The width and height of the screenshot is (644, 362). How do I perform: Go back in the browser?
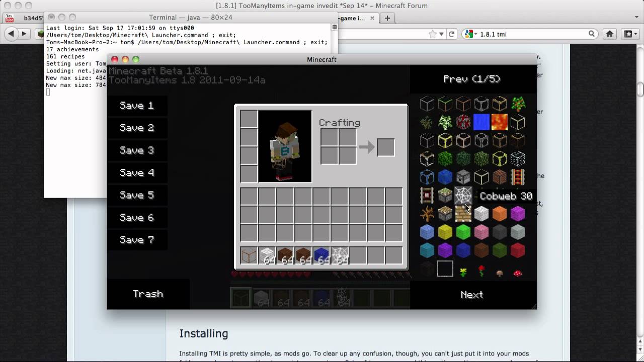(x=11, y=34)
